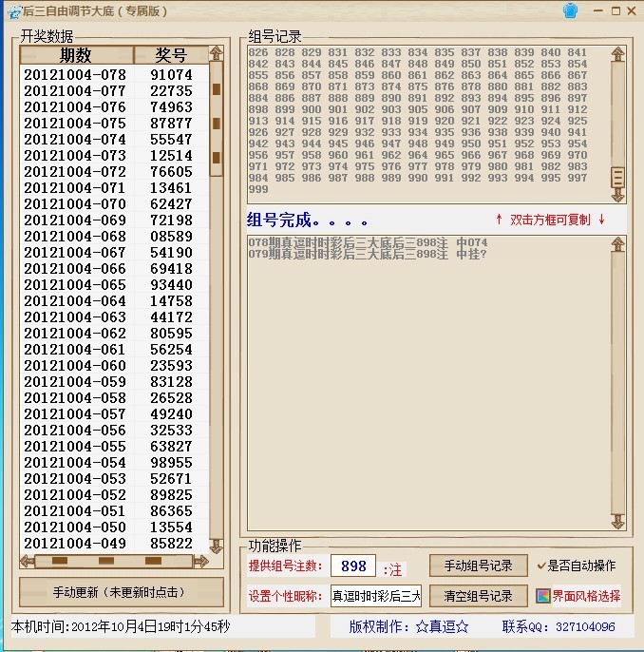Select row 20121004-072
This screenshot has height=652, width=644.
[114, 172]
